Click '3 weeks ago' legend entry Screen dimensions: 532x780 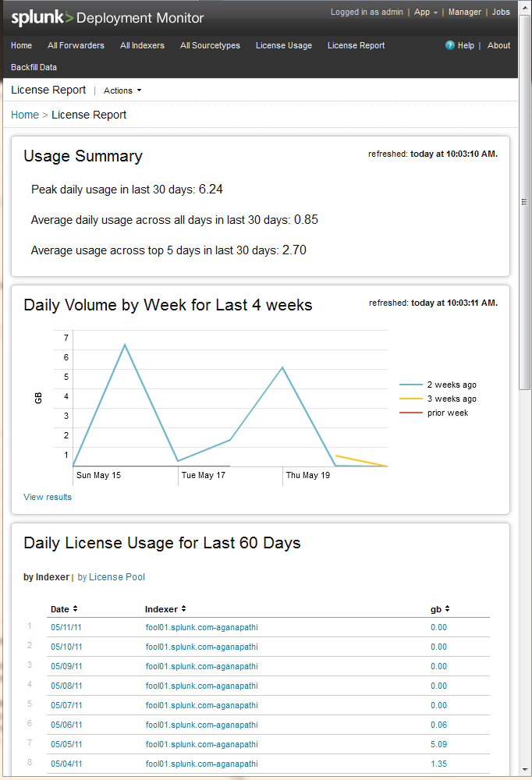pyautogui.click(x=438, y=399)
